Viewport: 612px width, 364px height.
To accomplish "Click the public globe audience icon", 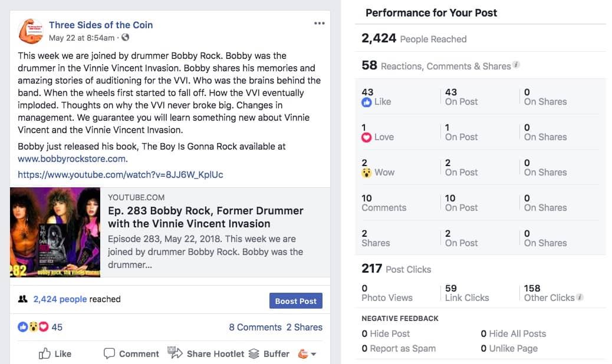I will [125, 38].
